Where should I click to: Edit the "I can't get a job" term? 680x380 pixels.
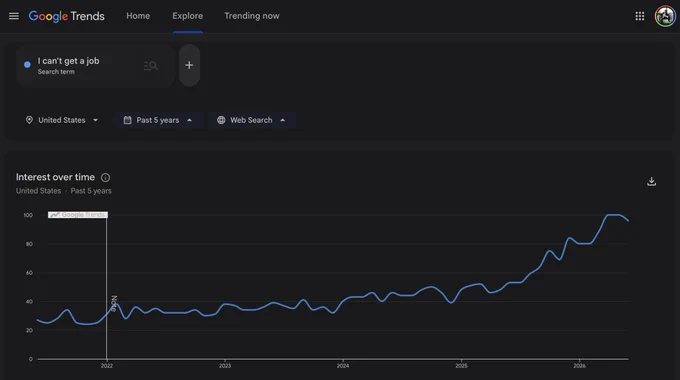(69, 61)
